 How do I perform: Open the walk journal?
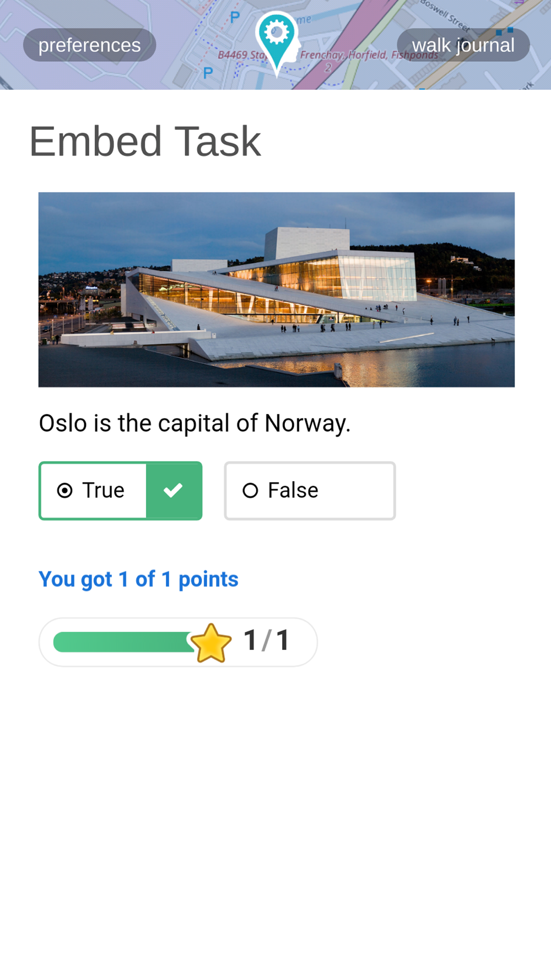click(463, 45)
